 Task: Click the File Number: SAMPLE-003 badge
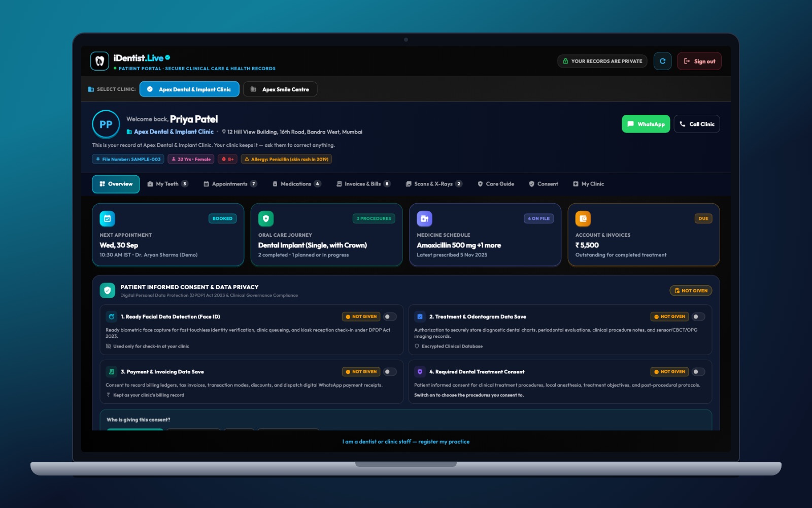click(128, 159)
